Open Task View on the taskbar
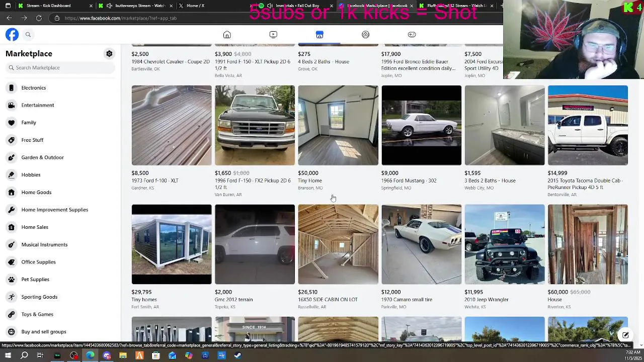This screenshot has width=644, height=362. pos(40,355)
